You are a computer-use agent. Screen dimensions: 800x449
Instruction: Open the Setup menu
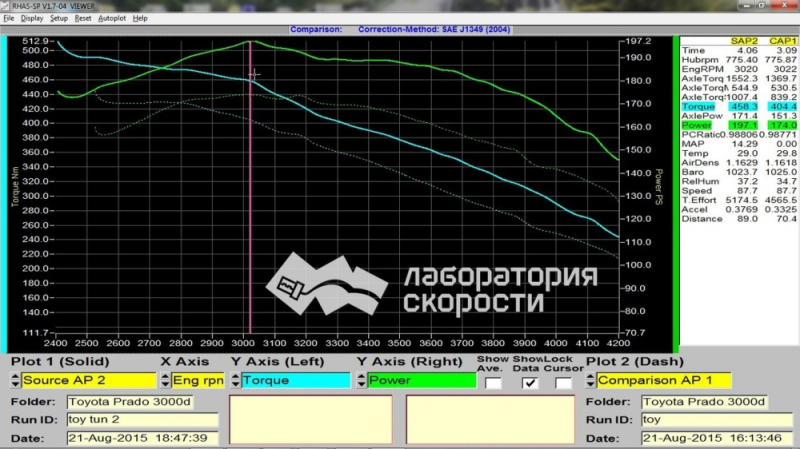59,18
